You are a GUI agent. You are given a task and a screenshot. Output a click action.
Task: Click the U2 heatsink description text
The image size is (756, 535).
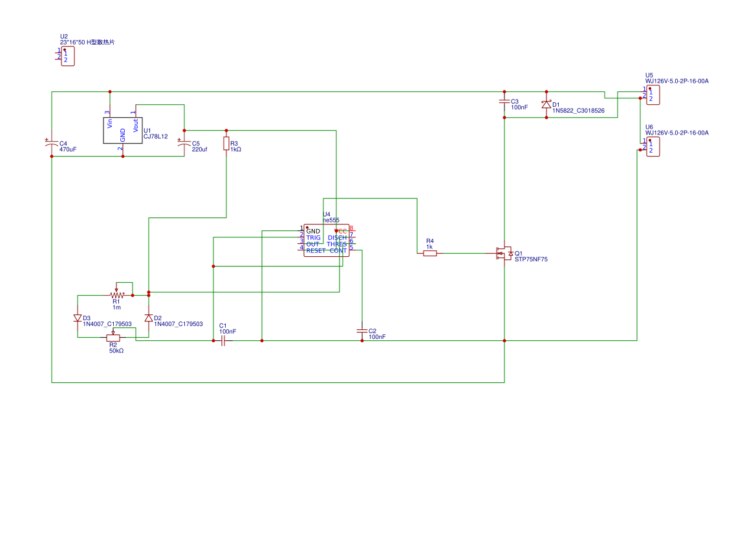point(87,43)
